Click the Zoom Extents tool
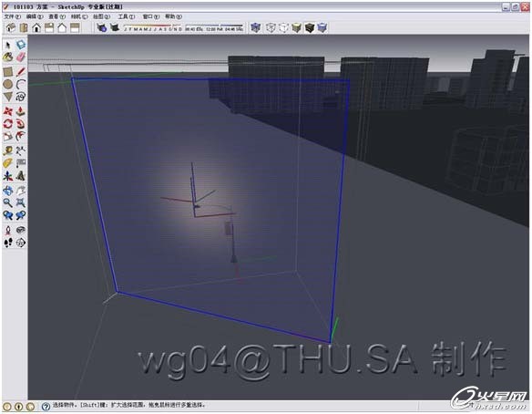 point(21,203)
